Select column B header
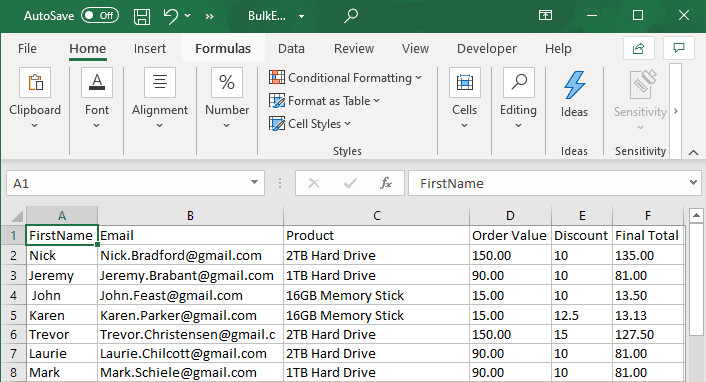 click(190, 216)
